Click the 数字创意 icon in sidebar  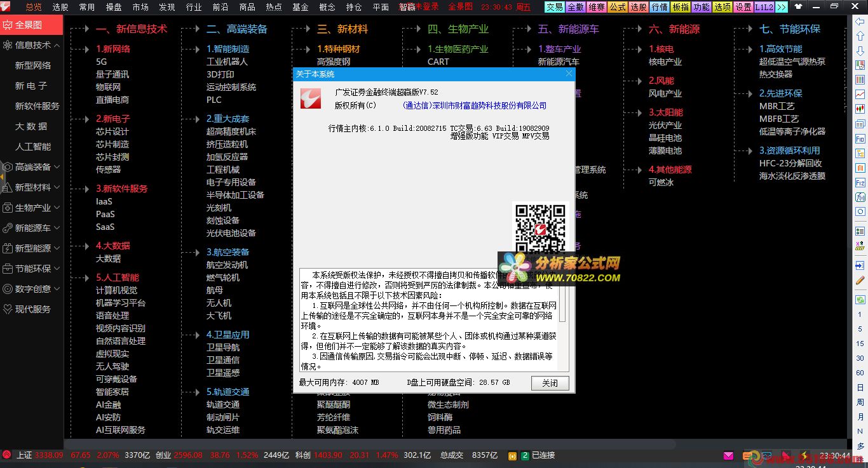coord(8,289)
